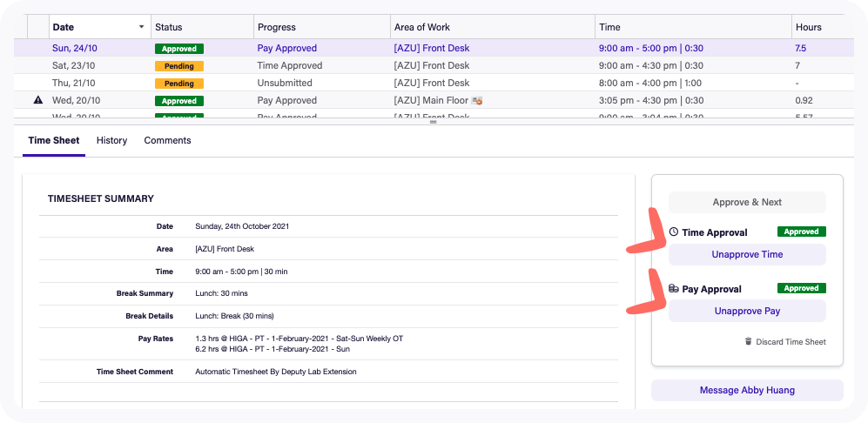Click the clock icon beside Time Approval
The width and height of the screenshot is (868, 423).
(674, 232)
